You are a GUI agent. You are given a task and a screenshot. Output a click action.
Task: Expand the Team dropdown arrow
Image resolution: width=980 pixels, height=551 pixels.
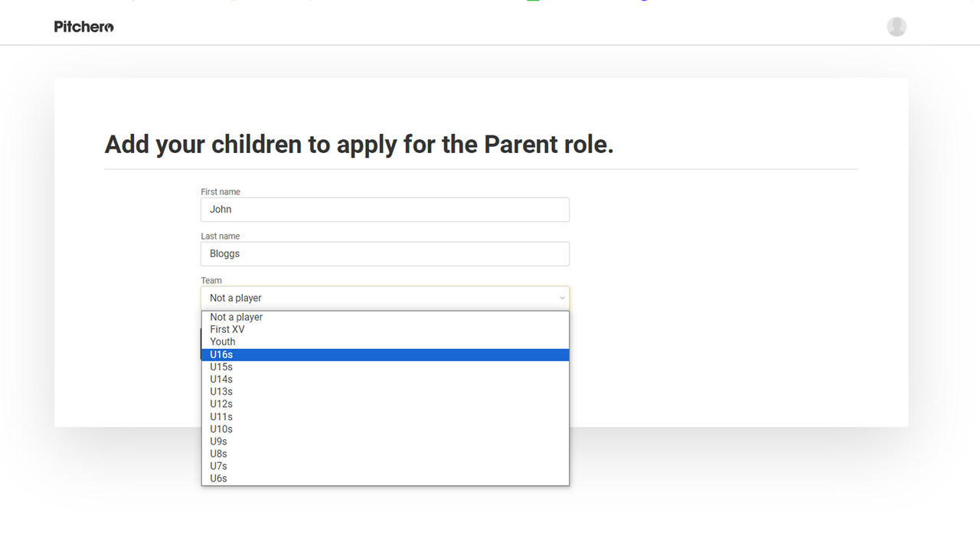tap(562, 298)
